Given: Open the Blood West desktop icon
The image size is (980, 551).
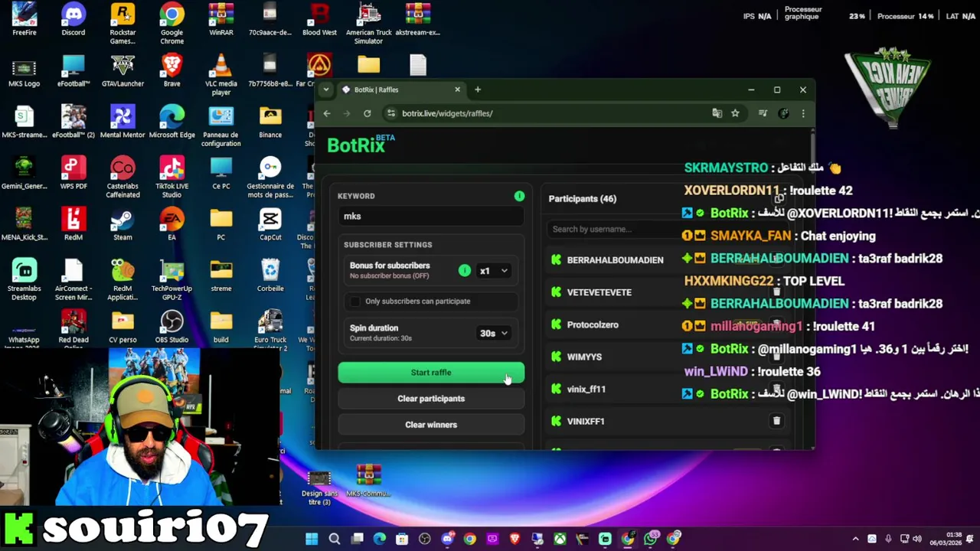Looking at the screenshot, I should point(319,19).
